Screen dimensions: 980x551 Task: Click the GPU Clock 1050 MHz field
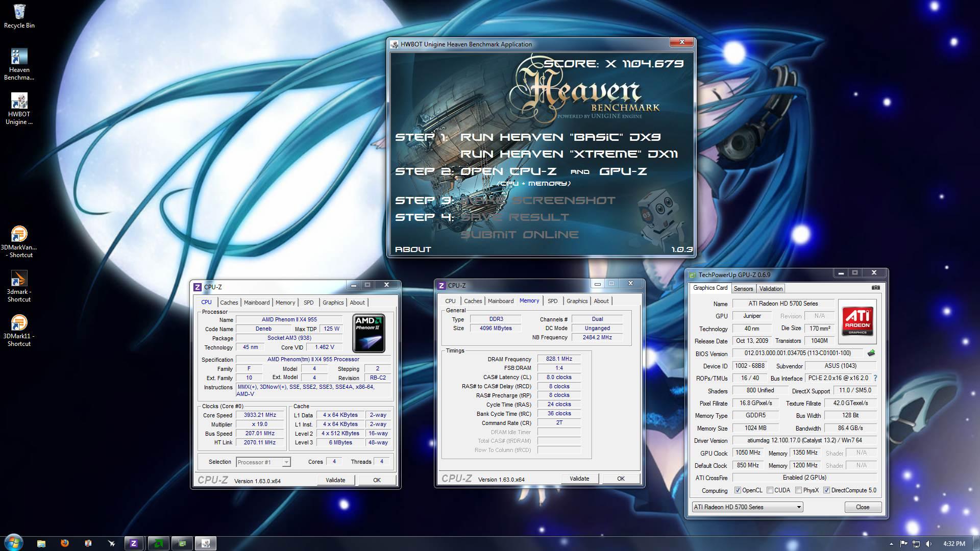coord(748,453)
